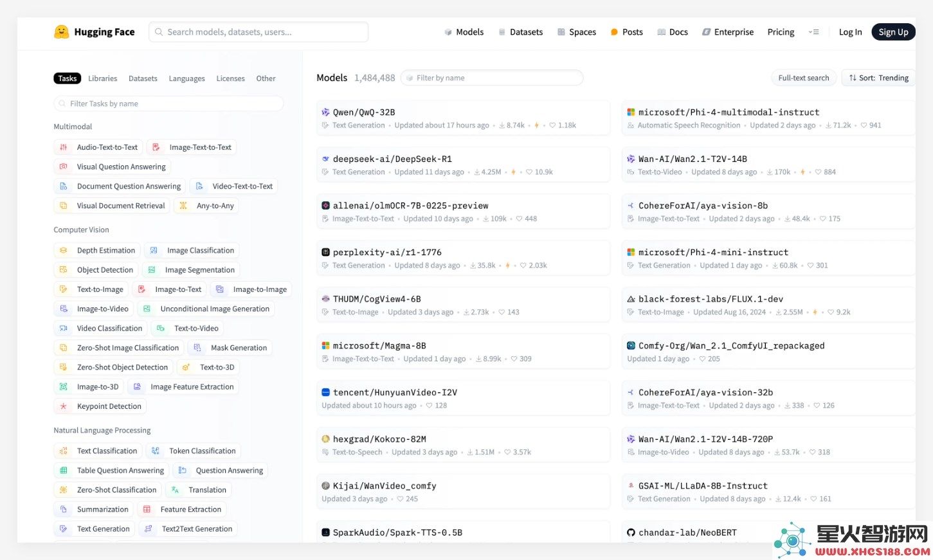Filter by Table Question Answering task

[112, 471]
